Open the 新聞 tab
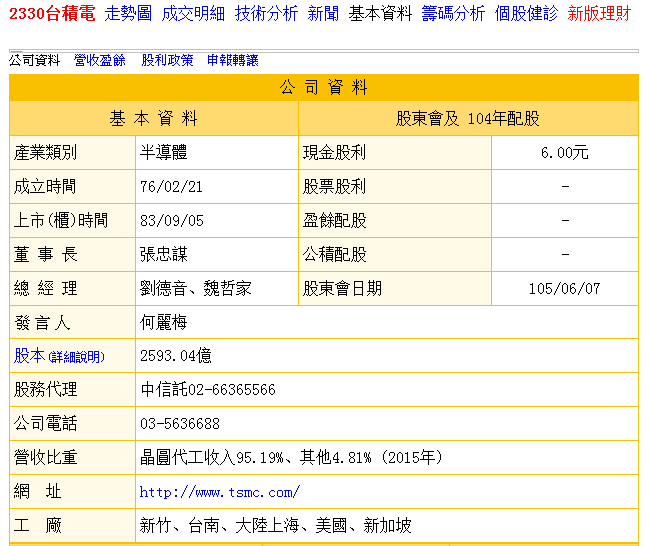647x546 pixels. click(x=323, y=14)
